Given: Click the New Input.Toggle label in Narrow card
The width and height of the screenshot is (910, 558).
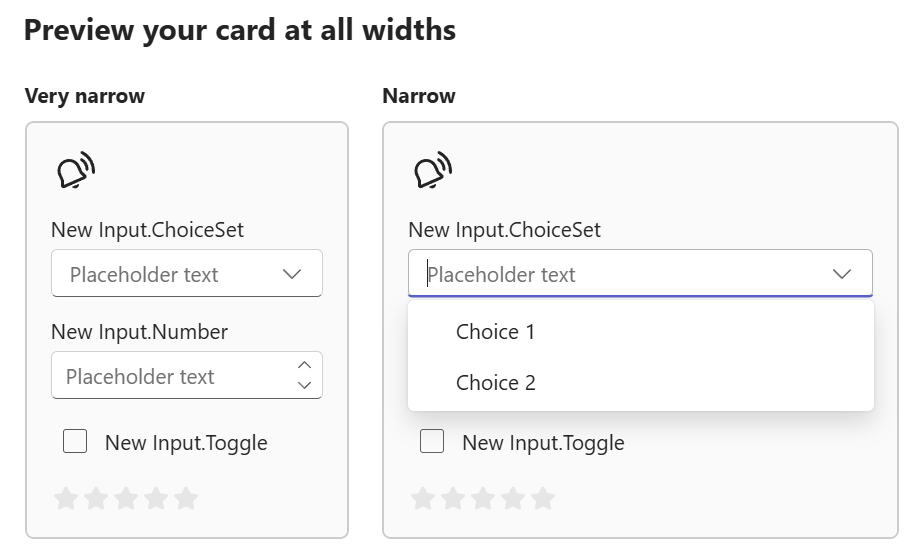Looking at the screenshot, I should (543, 443).
